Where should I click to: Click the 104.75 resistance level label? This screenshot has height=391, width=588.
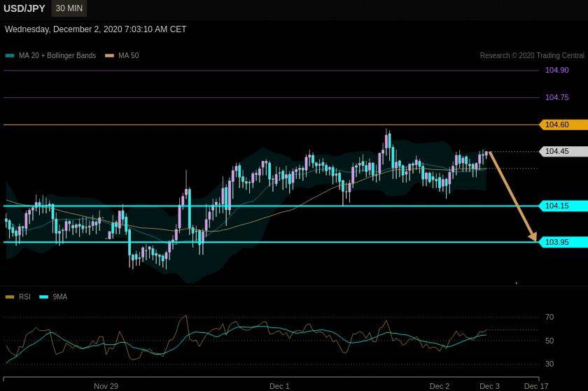point(557,97)
